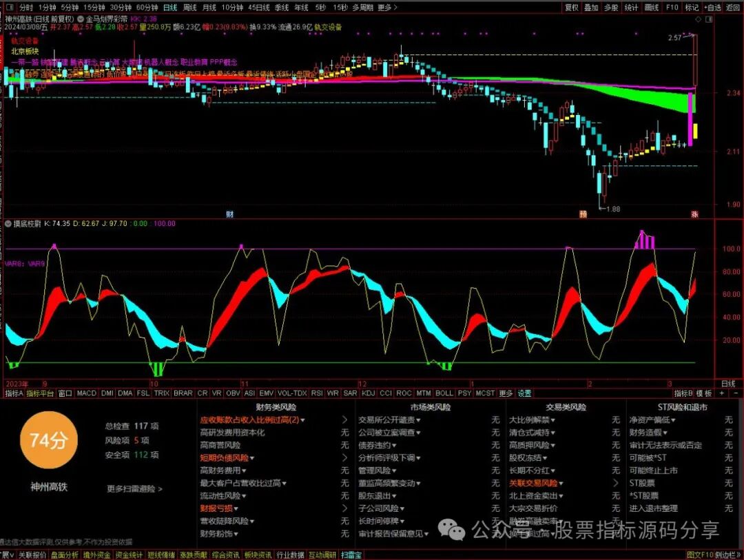The height and width of the screenshot is (560, 744).
Task: Expand 更多 indicators in indicator bar
Action: pos(506,393)
